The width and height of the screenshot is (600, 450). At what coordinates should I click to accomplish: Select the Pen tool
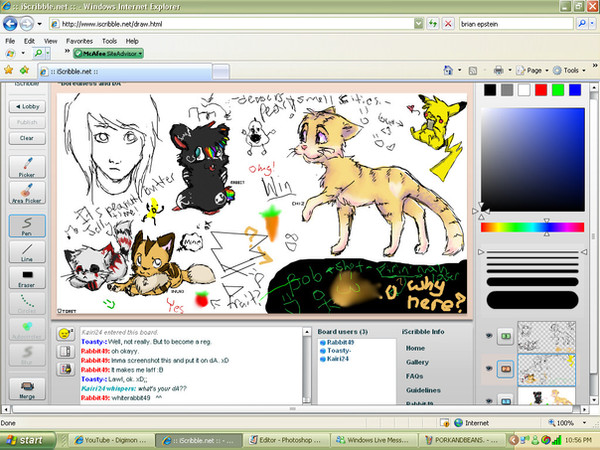point(27,226)
